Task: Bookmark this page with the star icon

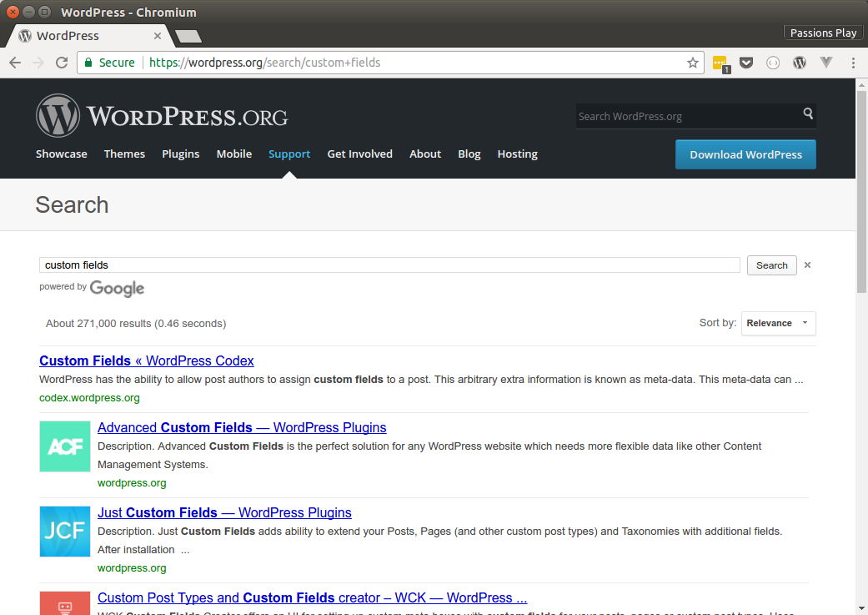Action: click(693, 63)
